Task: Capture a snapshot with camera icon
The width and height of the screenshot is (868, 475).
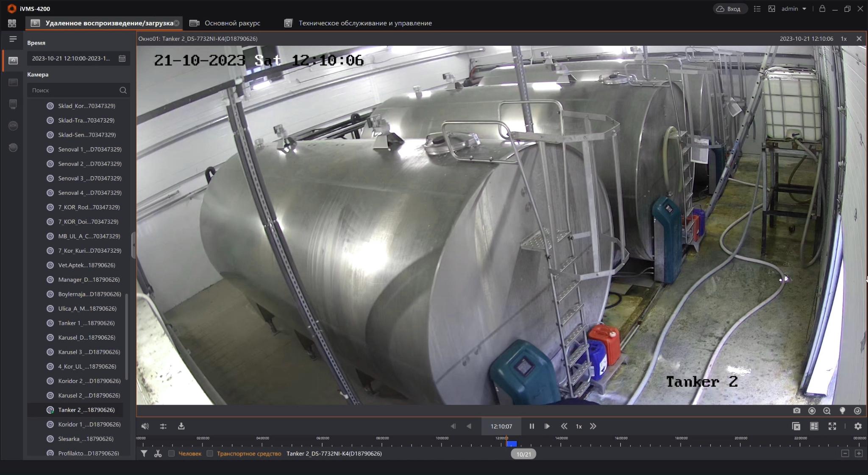Action: click(797, 411)
